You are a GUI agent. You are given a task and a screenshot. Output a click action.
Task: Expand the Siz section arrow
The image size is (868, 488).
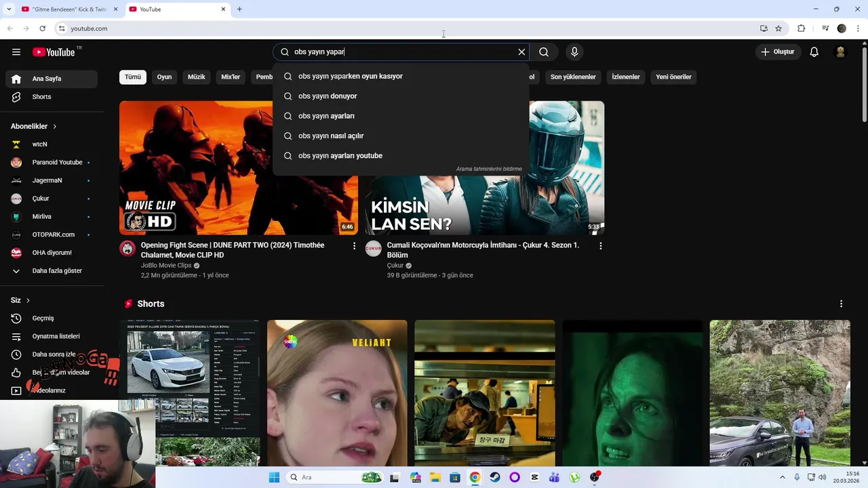pyautogui.click(x=28, y=300)
